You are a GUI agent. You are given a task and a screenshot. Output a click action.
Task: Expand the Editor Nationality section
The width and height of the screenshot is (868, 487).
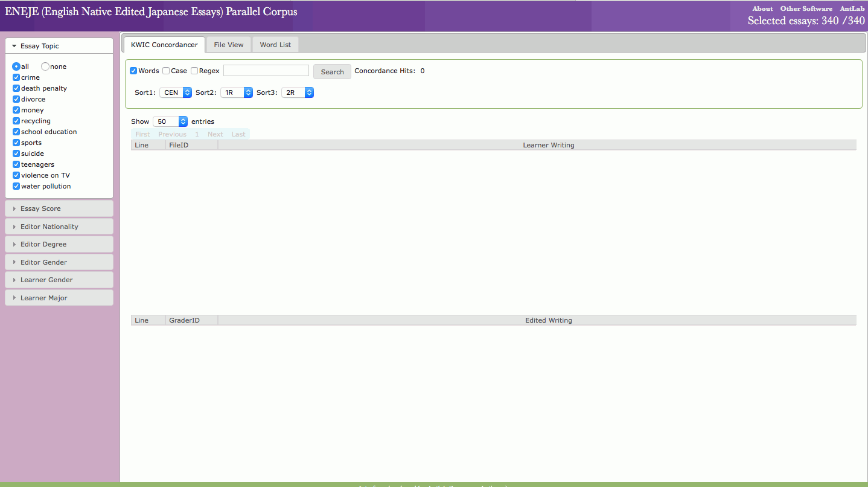pyautogui.click(x=49, y=227)
